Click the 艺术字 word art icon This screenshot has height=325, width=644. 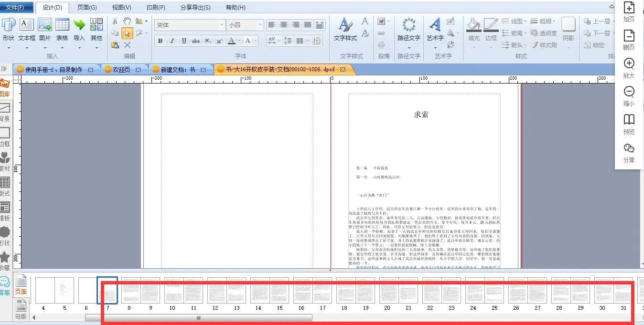pyautogui.click(x=435, y=25)
